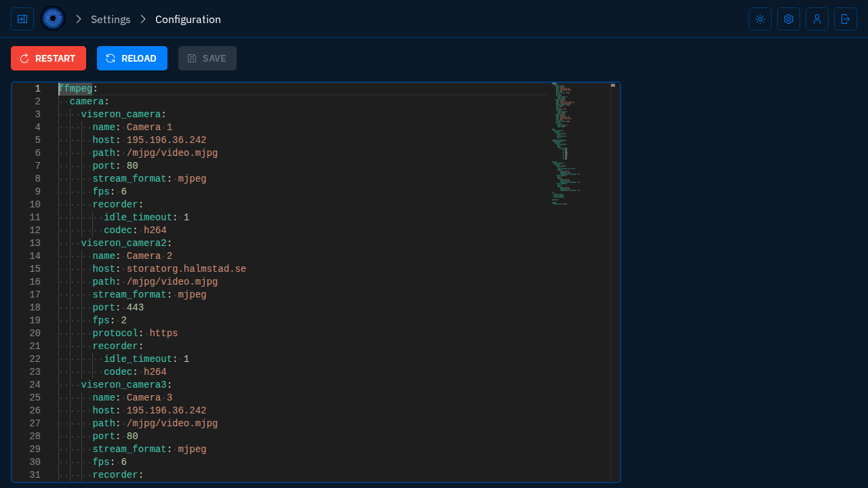The width and height of the screenshot is (868, 488).
Task: Click the Viseron eye logo
Action: pyautogui.click(x=53, y=19)
